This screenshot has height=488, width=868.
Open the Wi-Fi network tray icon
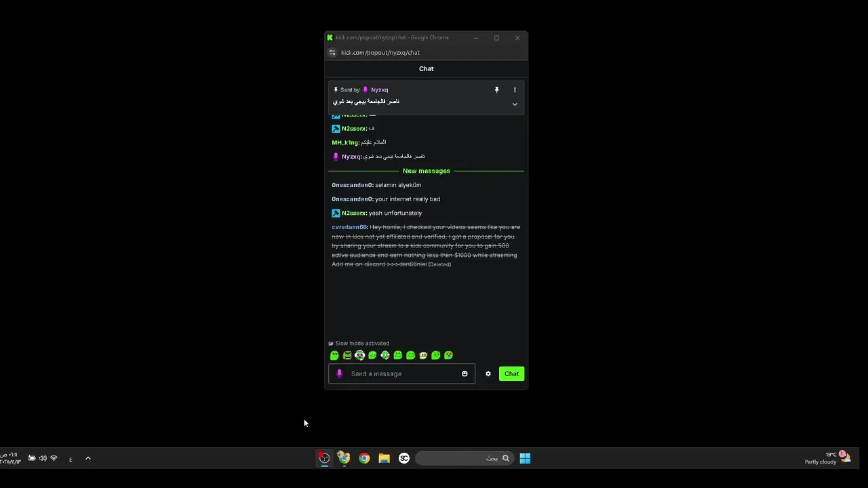[54, 458]
